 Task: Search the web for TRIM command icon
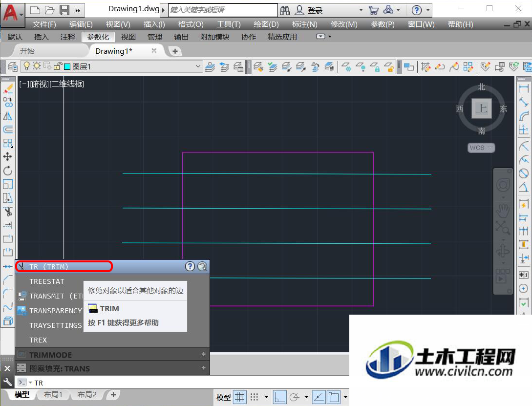tap(202, 266)
